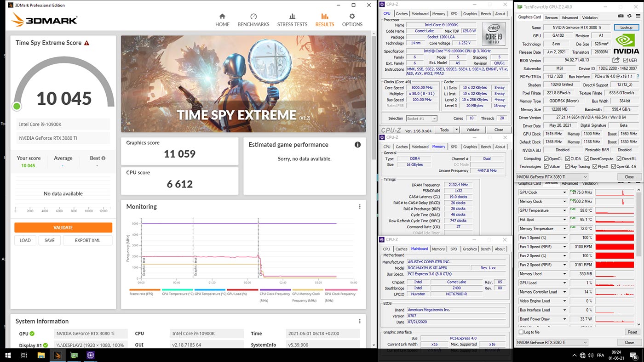Open the Windows Start menu
The height and width of the screenshot is (362, 644).
[8, 355]
